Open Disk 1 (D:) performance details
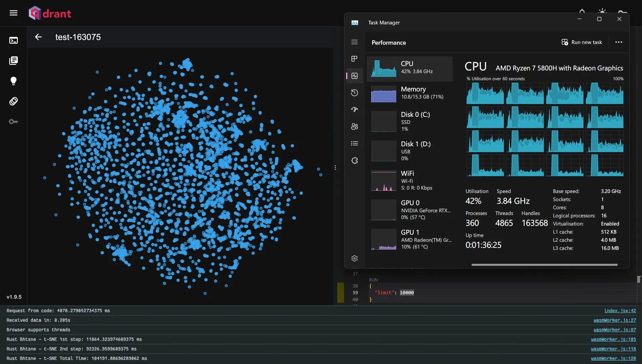The image size is (642, 364). tap(410, 151)
